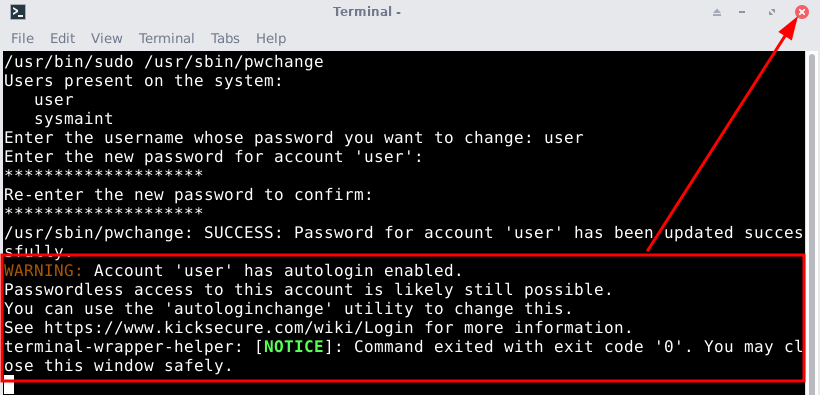The height and width of the screenshot is (395, 820).
Task: Click the terminal app icon in title bar
Action: (18, 12)
